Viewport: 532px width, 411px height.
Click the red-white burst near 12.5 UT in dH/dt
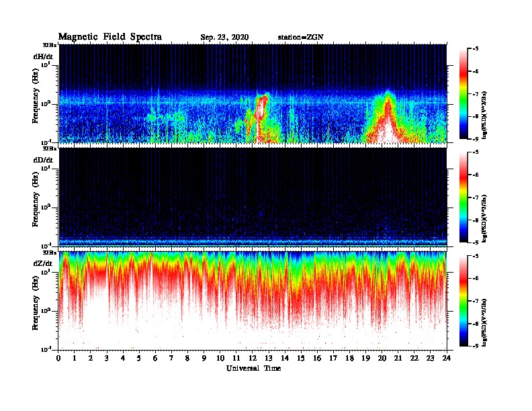[x=261, y=117]
